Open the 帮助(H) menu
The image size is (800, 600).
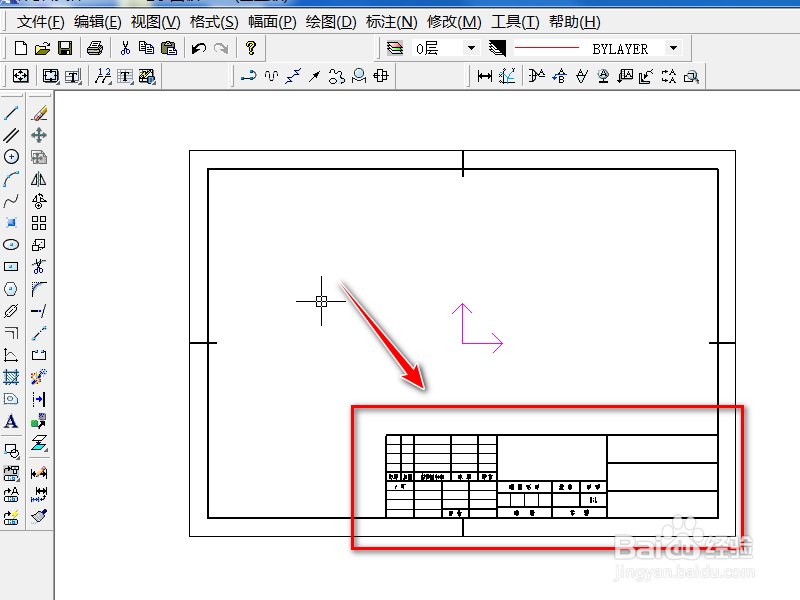point(574,22)
